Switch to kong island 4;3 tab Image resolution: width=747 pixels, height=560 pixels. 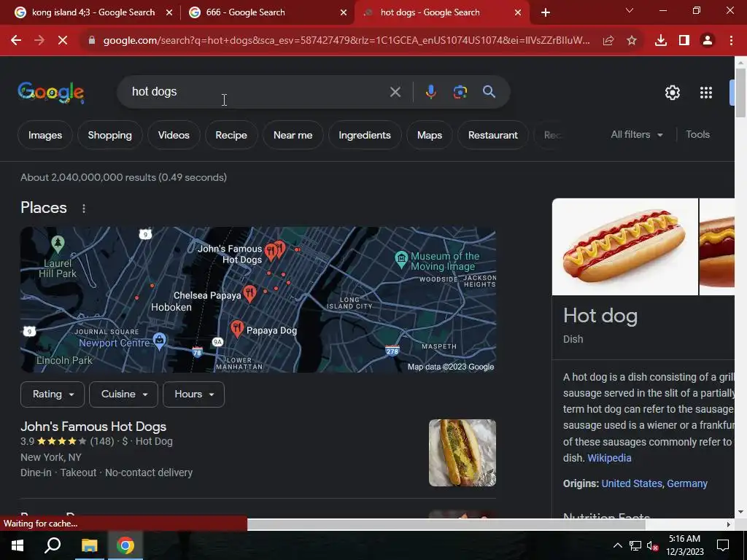coord(93,12)
